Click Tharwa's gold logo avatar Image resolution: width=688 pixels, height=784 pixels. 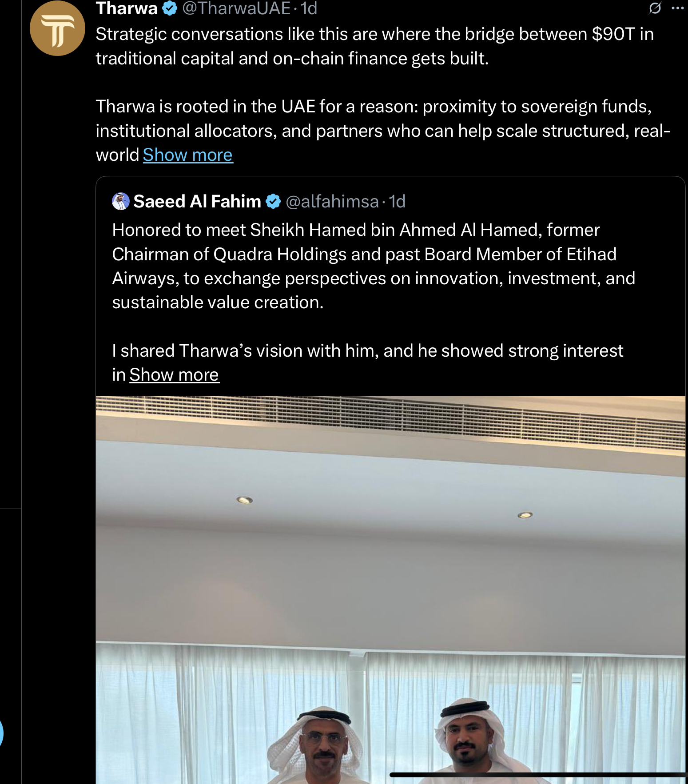click(x=57, y=29)
